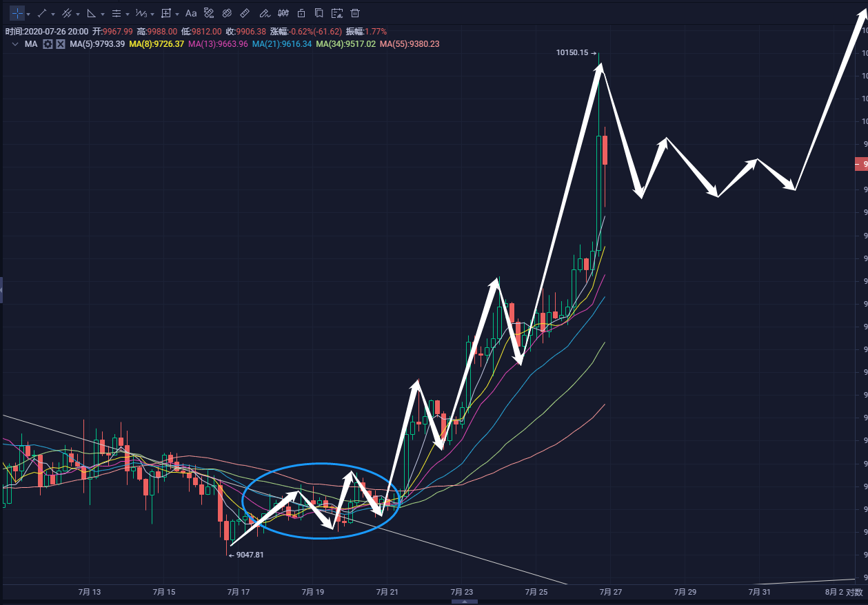Click the red current price tag on axis

pyautogui.click(x=860, y=164)
